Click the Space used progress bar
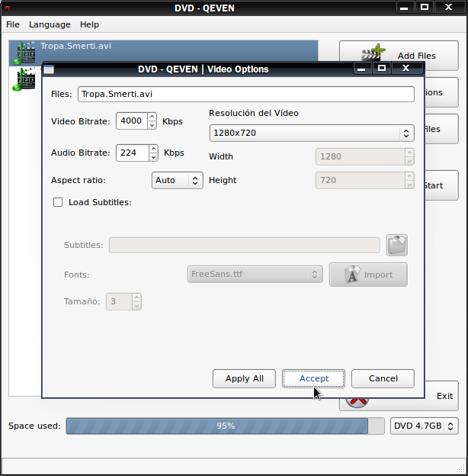Image resolution: width=468 pixels, height=476 pixels. coord(225,426)
